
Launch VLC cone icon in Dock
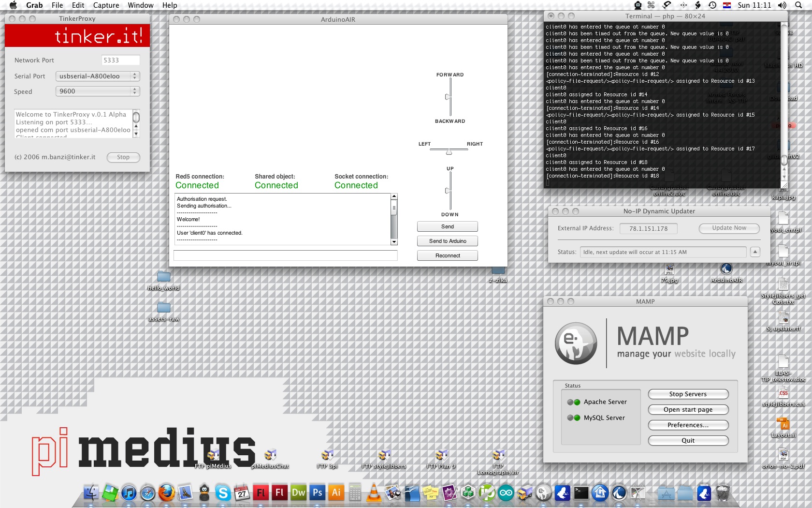(x=374, y=493)
